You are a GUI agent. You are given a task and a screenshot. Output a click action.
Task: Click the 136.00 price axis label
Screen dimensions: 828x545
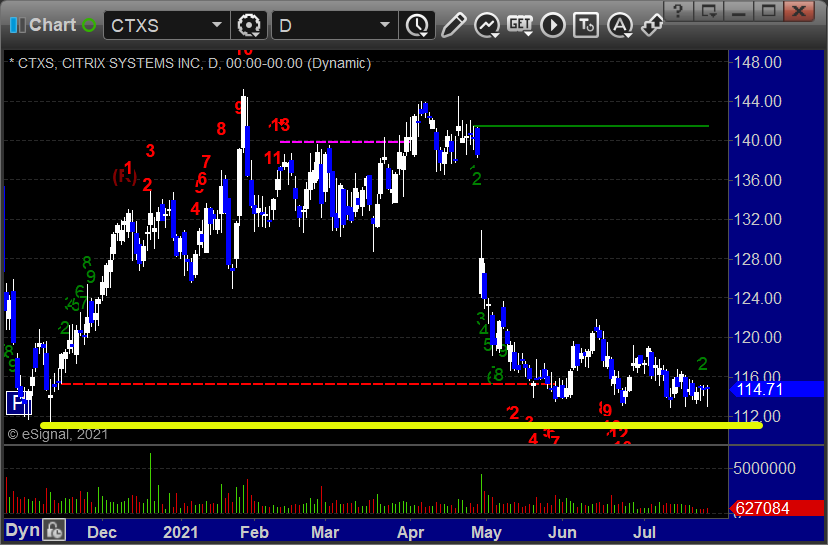758,180
